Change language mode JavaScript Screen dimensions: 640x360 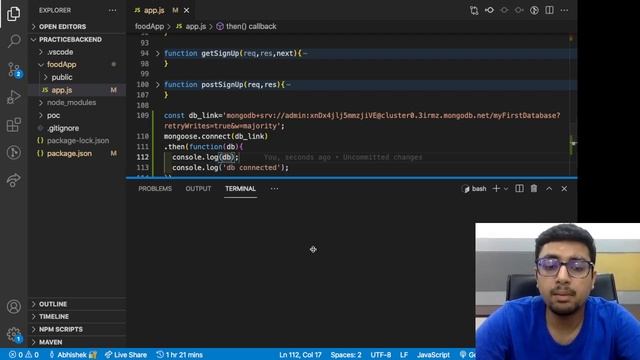433,355
